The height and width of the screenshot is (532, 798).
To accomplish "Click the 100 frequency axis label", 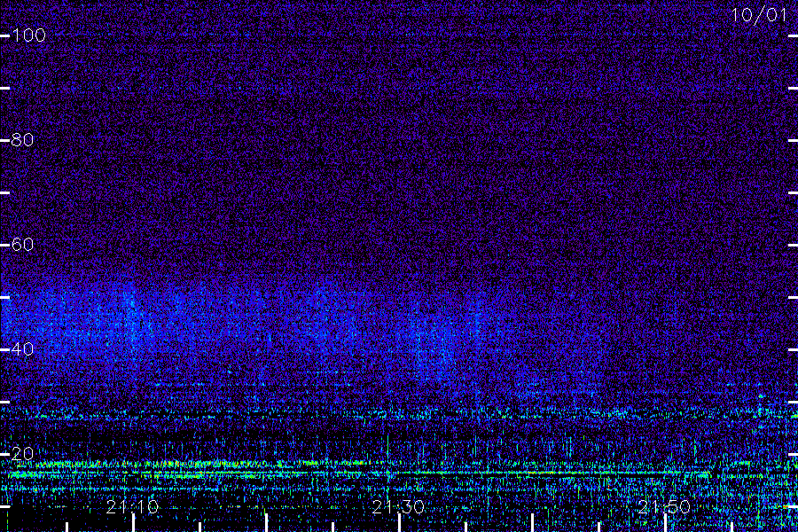I will (28, 35).
